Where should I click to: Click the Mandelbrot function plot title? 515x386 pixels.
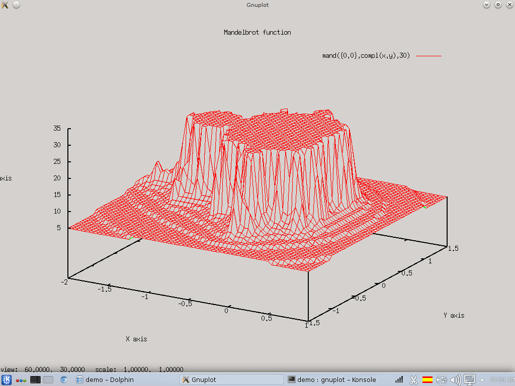tap(257, 32)
